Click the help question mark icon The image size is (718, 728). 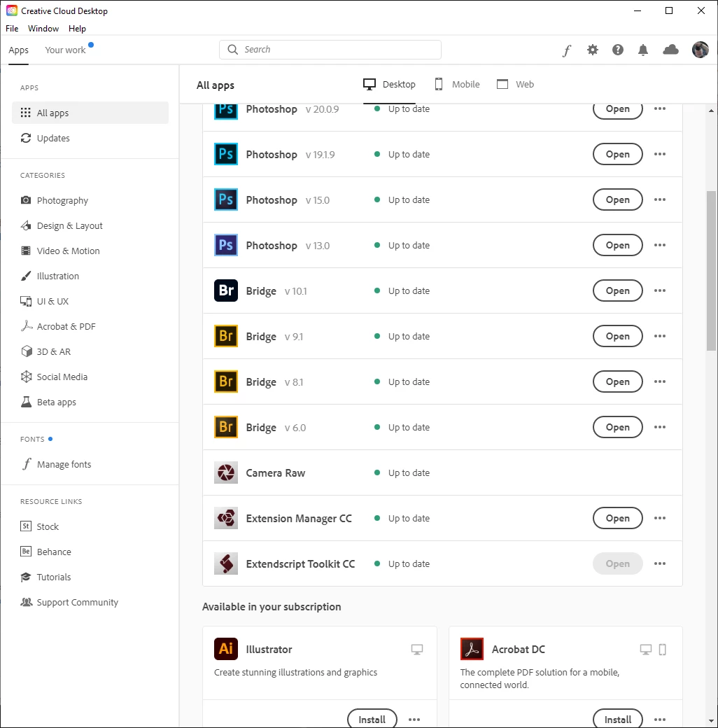618,50
